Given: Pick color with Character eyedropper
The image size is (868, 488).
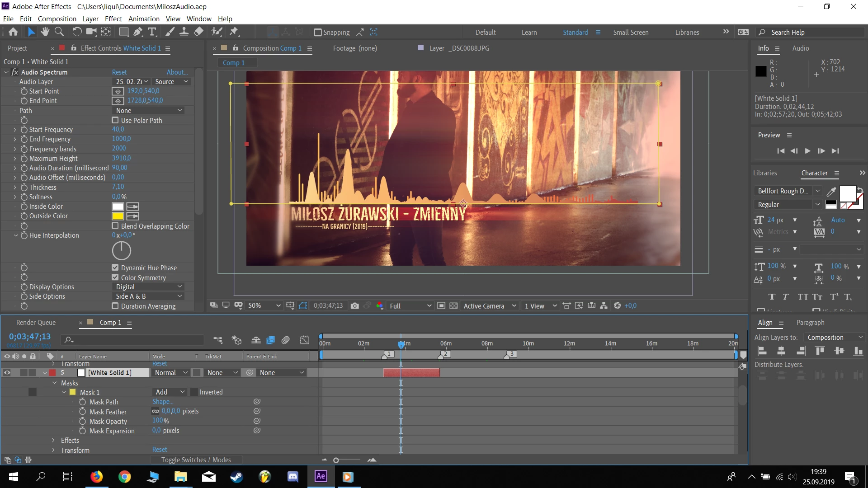Looking at the screenshot, I should pyautogui.click(x=831, y=191).
